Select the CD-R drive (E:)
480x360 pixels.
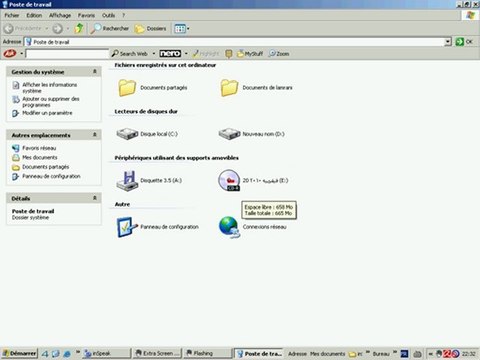[253, 180]
